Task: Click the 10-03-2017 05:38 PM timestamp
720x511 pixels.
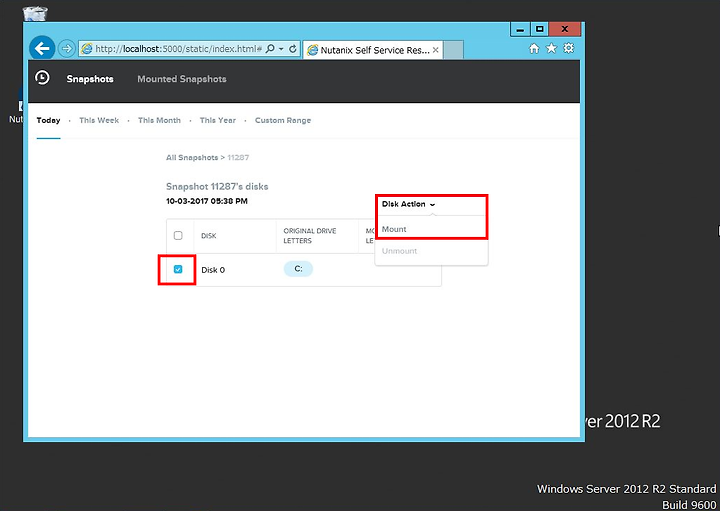Action: [207, 201]
